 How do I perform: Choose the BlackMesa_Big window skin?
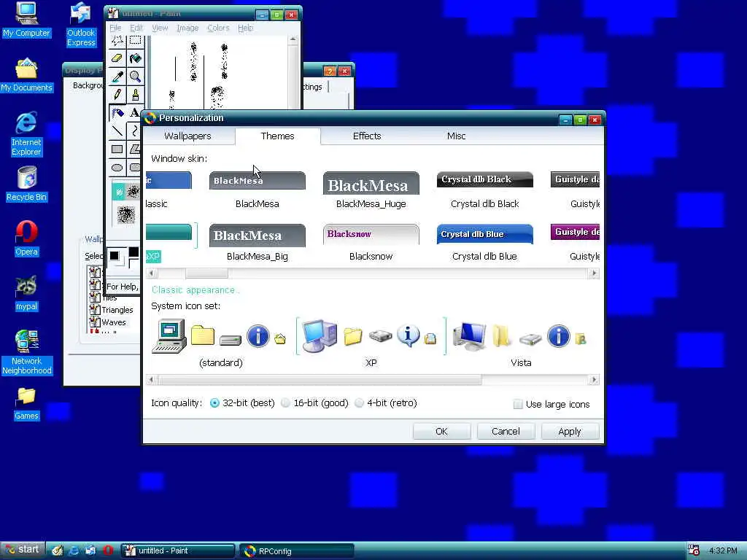click(x=258, y=243)
